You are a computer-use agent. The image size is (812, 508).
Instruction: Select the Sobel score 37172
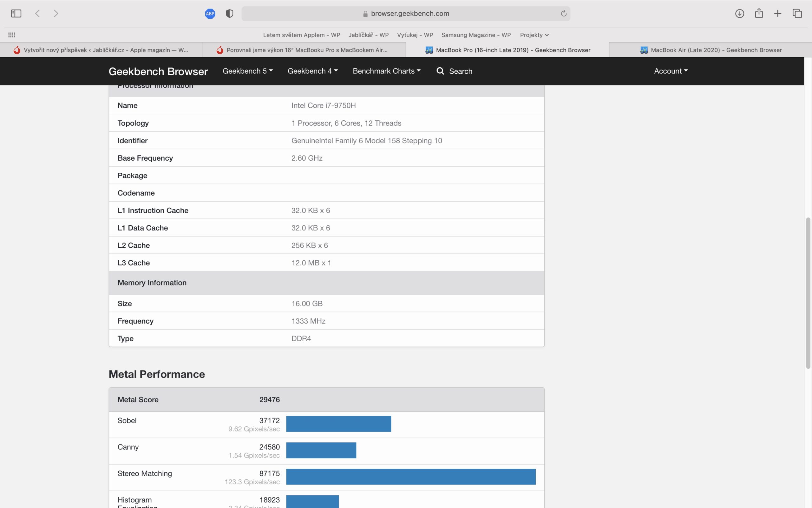pyautogui.click(x=269, y=421)
